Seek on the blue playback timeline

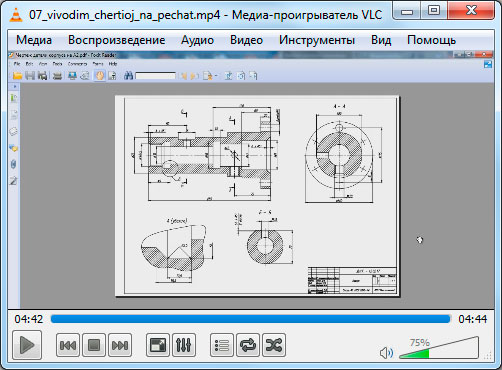(x=250, y=319)
